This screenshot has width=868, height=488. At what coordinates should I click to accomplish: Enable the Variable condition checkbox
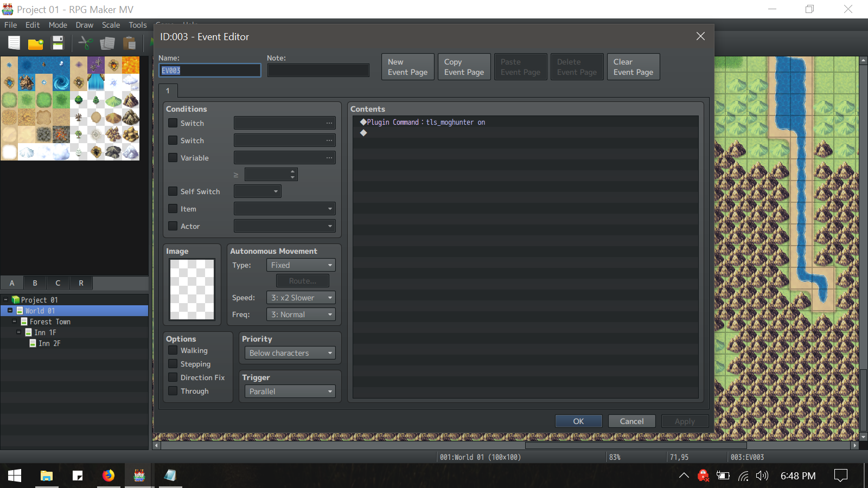tap(173, 158)
